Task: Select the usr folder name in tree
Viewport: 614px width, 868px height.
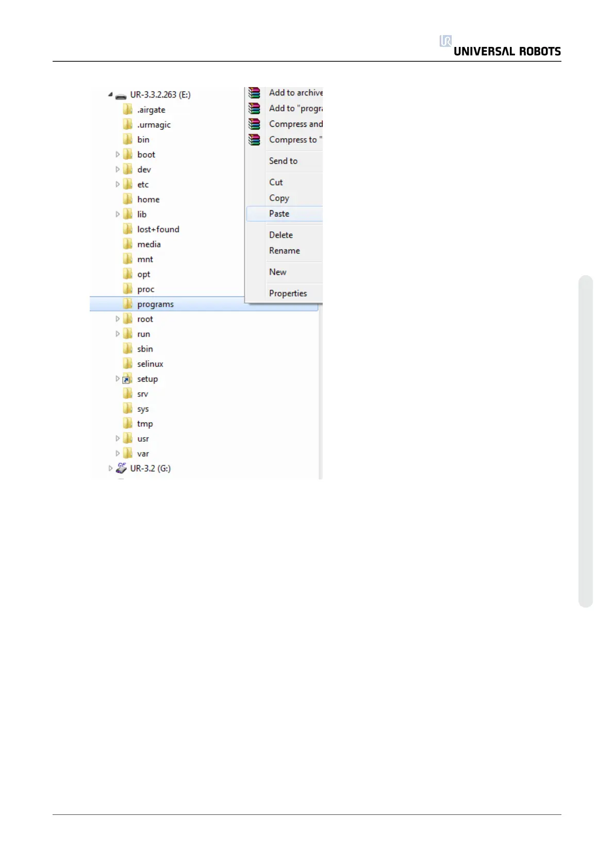Action: pyautogui.click(x=143, y=439)
